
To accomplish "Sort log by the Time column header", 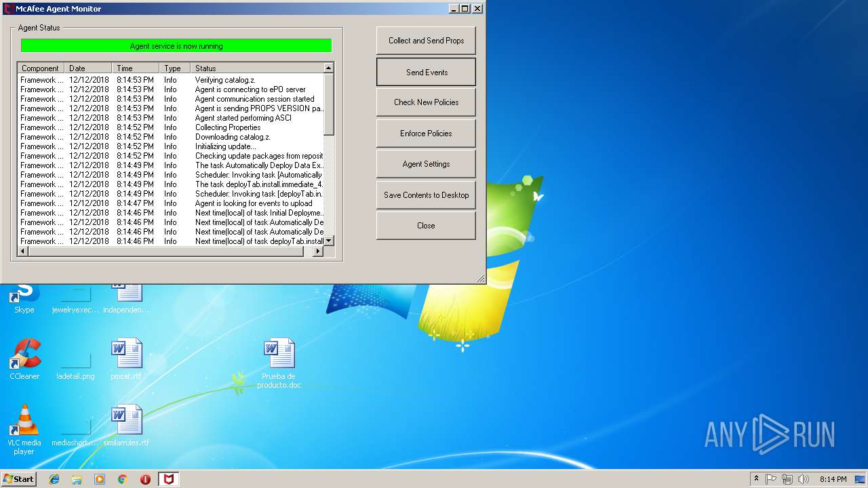I will (x=136, y=68).
